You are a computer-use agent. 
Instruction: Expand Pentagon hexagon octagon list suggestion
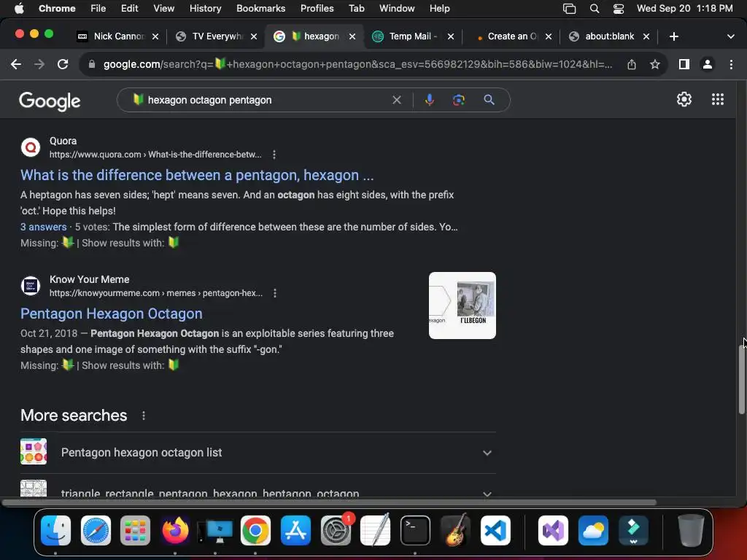point(258,453)
